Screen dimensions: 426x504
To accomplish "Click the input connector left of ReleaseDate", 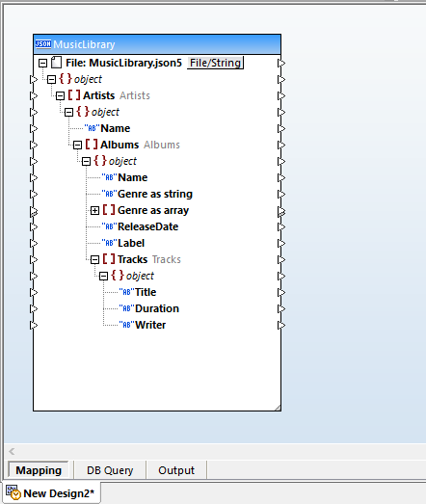I will (x=34, y=226).
